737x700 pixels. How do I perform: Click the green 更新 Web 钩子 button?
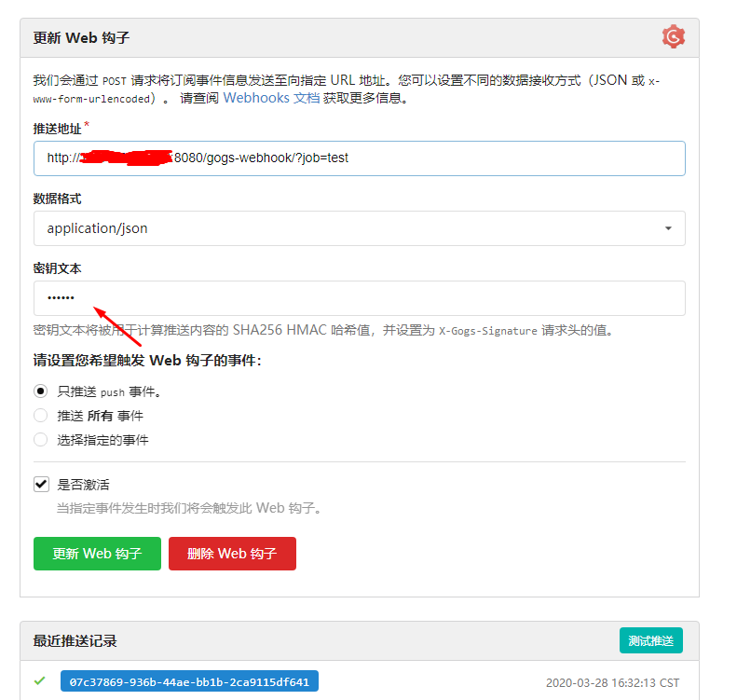click(97, 554)
